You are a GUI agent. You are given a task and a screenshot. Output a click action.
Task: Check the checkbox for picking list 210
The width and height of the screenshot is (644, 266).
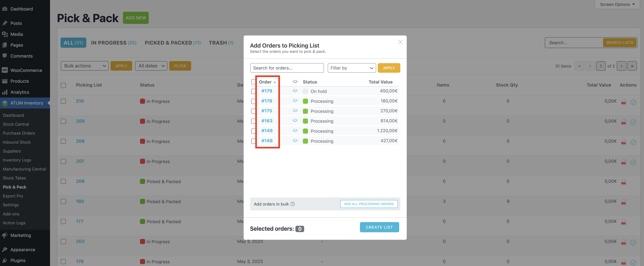point(64,101)
